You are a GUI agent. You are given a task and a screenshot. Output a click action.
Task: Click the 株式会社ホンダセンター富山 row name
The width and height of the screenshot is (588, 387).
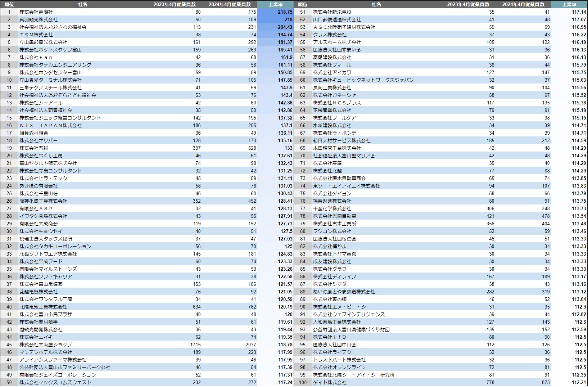(x=50, y=72)
